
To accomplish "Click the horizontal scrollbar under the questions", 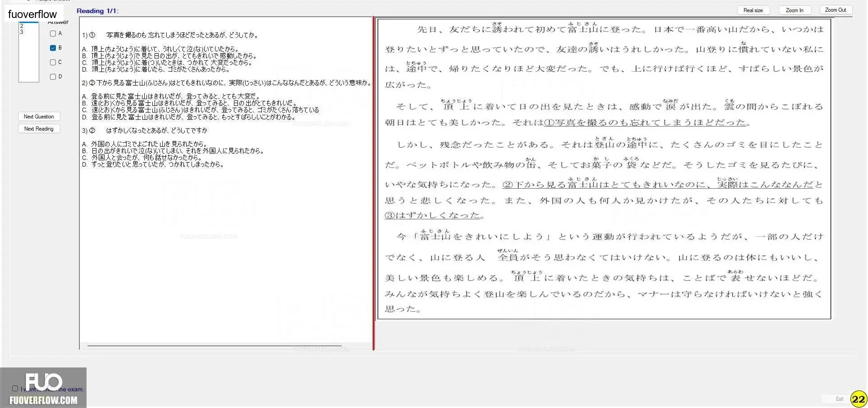I will pyautogui.click(x=215, y=346).
